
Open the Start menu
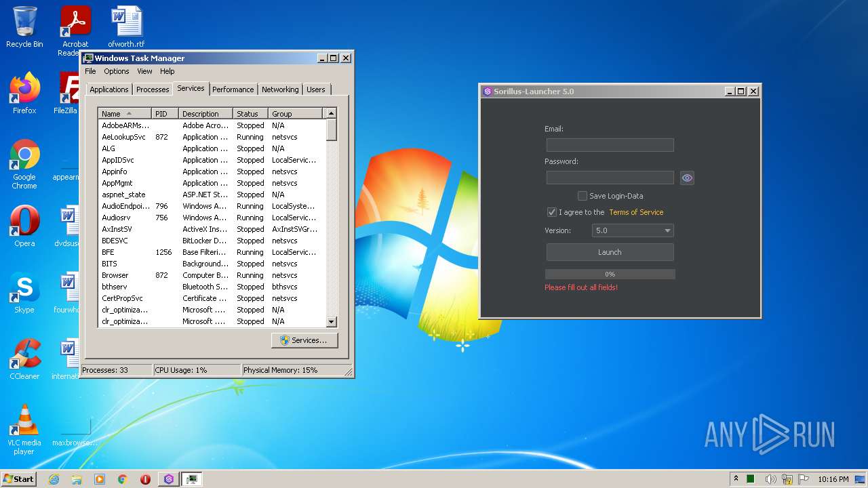[x=18, y=479]
